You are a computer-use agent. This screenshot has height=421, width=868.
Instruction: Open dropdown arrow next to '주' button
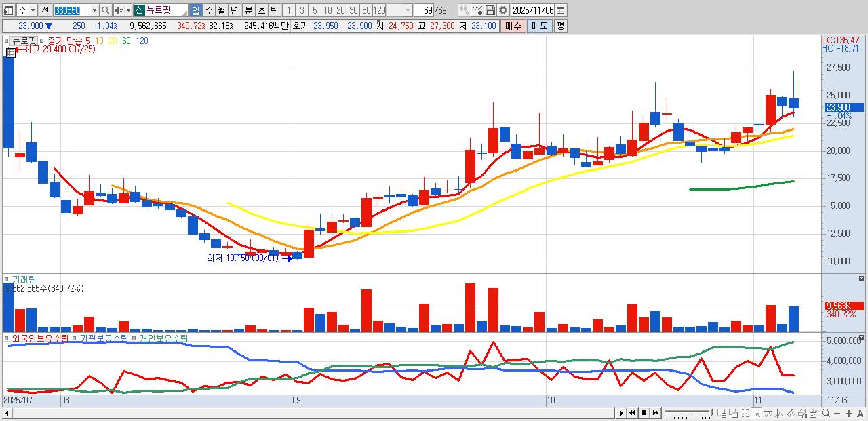pos(33,10)
